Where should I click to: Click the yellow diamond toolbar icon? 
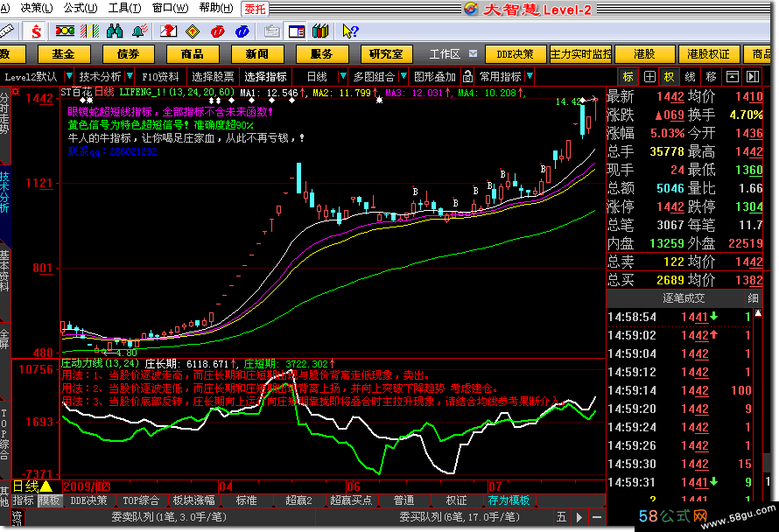(193, 31)
